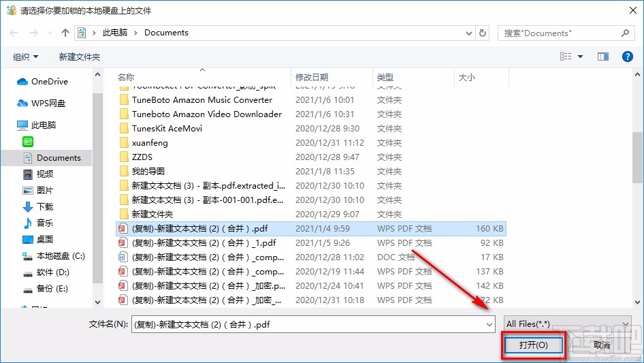Open the All Files(*.*) type filter
Image resolution: width=644 pixels, height=363 pixels.
567,324
